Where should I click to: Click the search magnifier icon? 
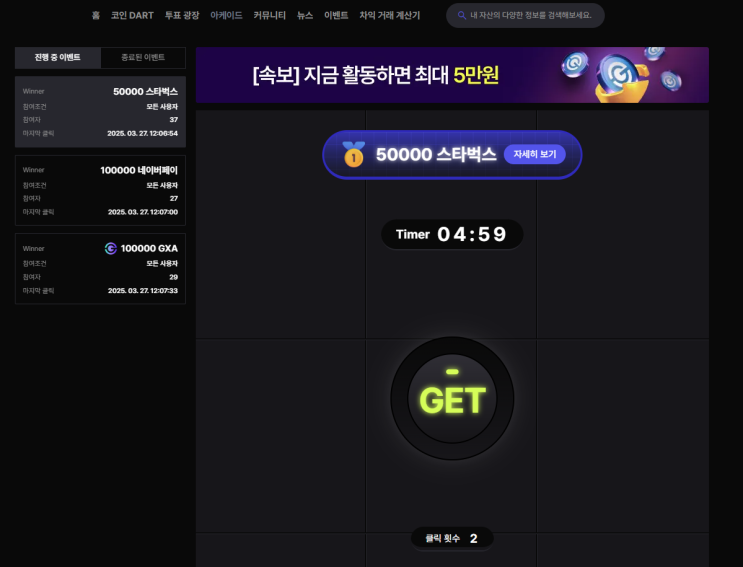[x=462, y=15]
